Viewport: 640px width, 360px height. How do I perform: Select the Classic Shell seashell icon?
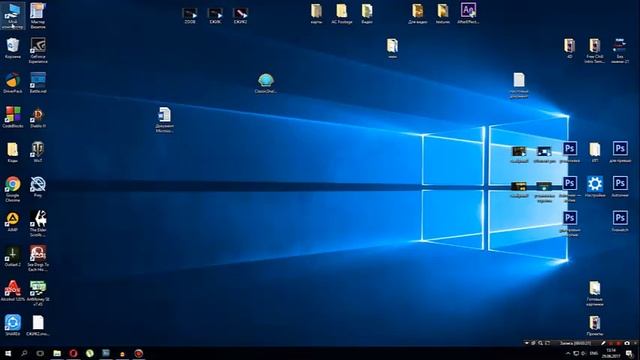coord(266,83)
